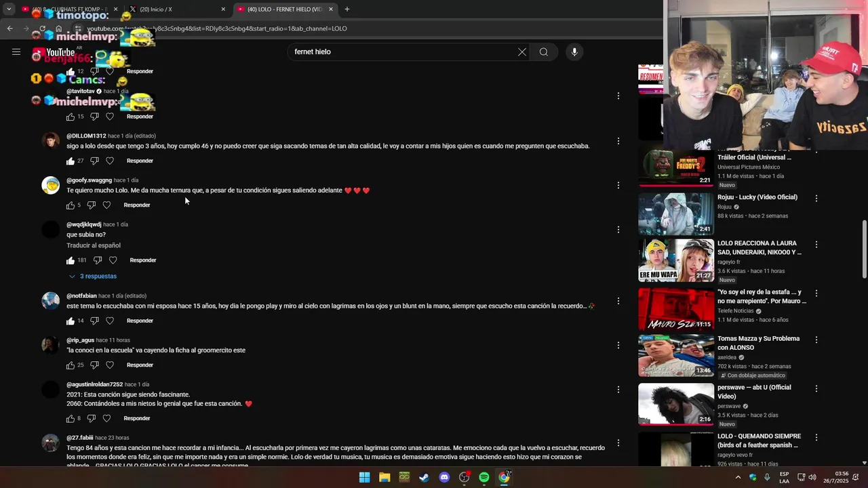Open the YouTube hamburger guide menu
The height and width of the screenshot is (488, 868).
[16, 52]
